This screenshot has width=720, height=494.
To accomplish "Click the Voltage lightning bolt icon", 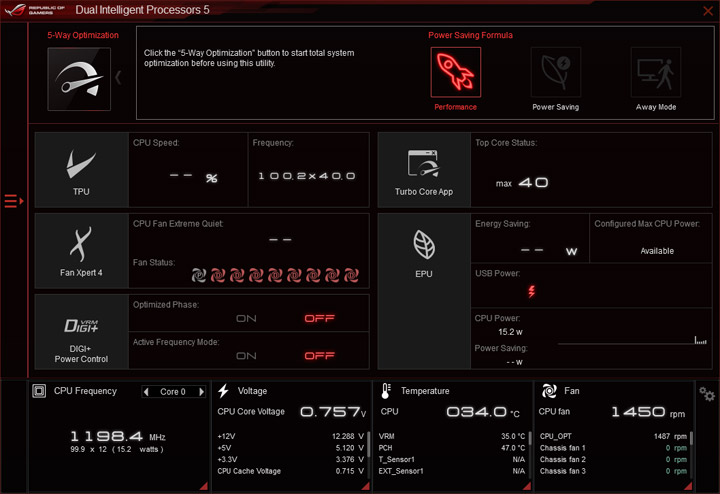I will click(224, 391).
